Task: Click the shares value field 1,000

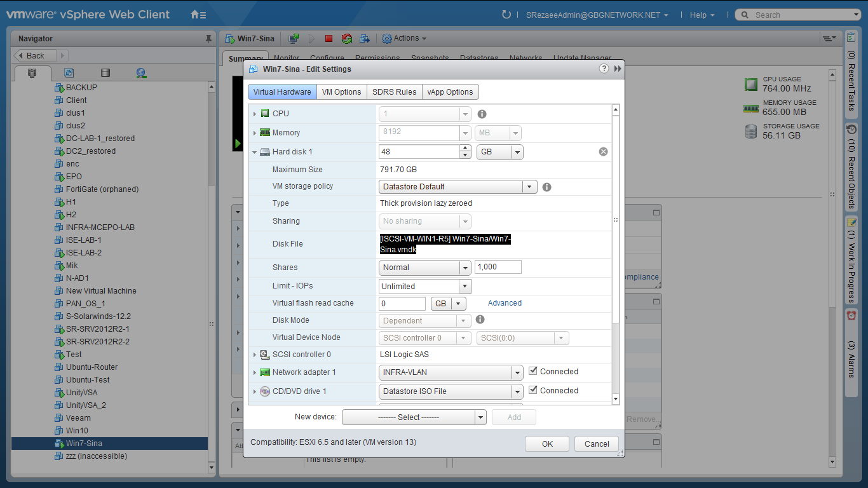Action: click(x=498, y=268)
